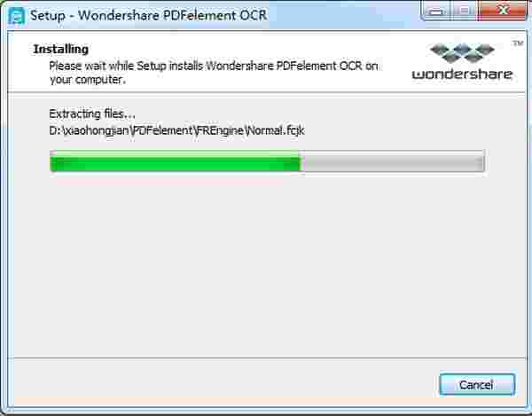Click the Cancel button to stop installation
This screenshot has height=416, width=532.
(477, 385)
